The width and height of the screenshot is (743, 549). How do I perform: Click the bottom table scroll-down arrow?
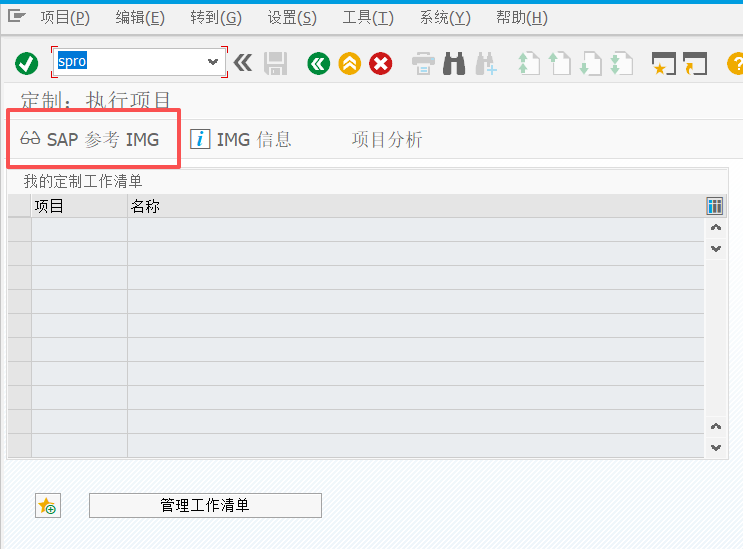pos(716,448)
